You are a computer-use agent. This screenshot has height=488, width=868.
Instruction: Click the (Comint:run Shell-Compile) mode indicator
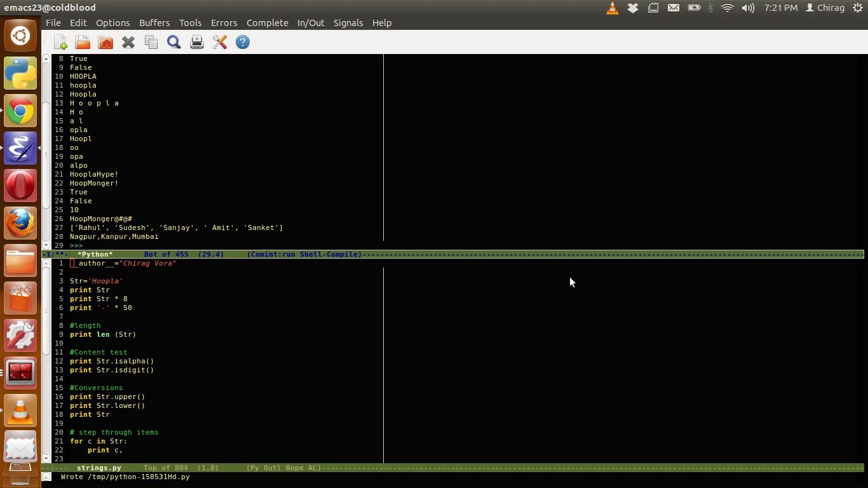pyautogui.click(x=304, y=254)
